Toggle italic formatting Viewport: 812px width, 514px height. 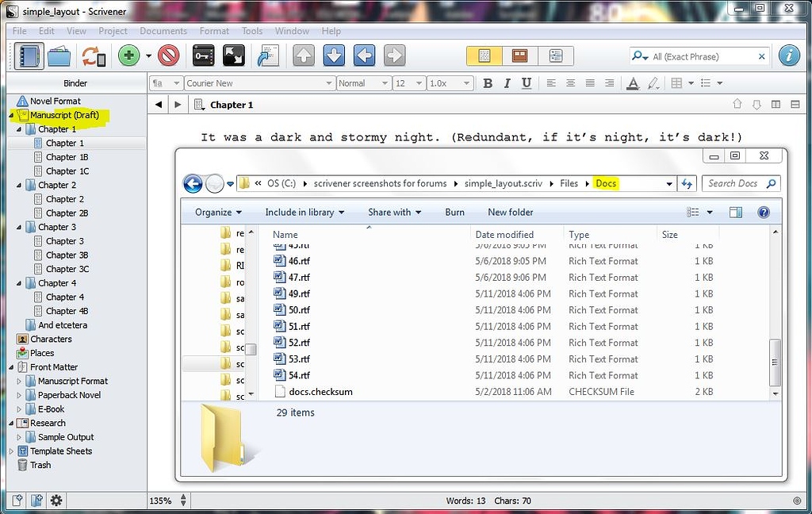[x=507, y=82]
